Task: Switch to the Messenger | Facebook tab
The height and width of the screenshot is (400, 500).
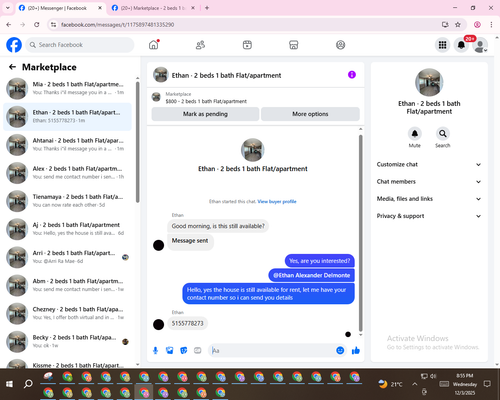Action: (x=60, y=8)
